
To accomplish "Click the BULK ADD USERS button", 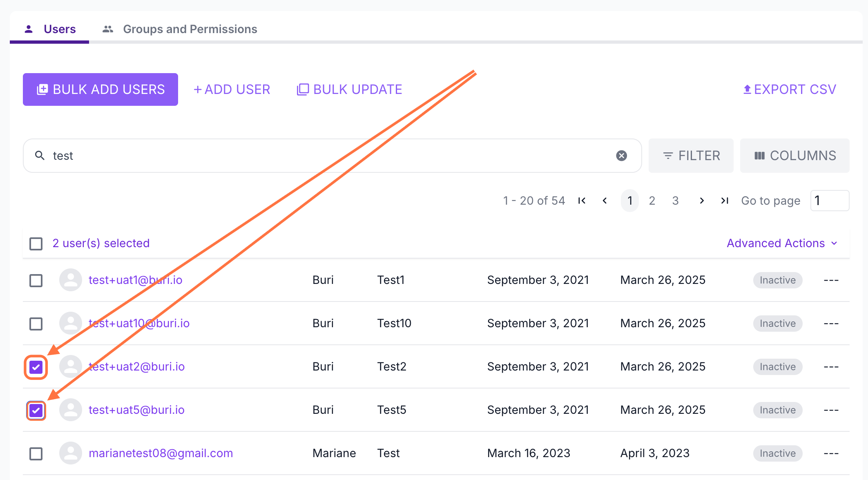I will click(x=100, y=89).
